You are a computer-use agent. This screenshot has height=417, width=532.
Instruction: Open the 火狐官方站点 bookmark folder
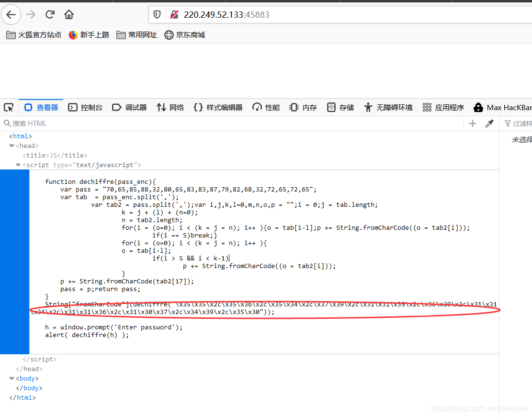point(34,35)
